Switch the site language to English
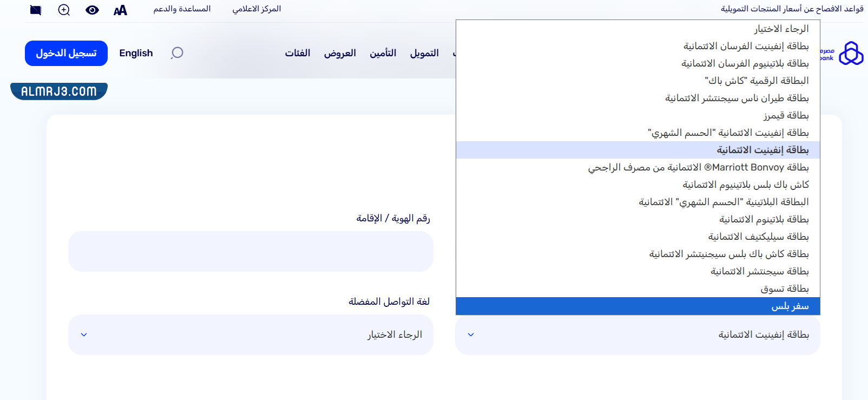The width and height of the screenshot is (868, 400). tap(136, 53)
